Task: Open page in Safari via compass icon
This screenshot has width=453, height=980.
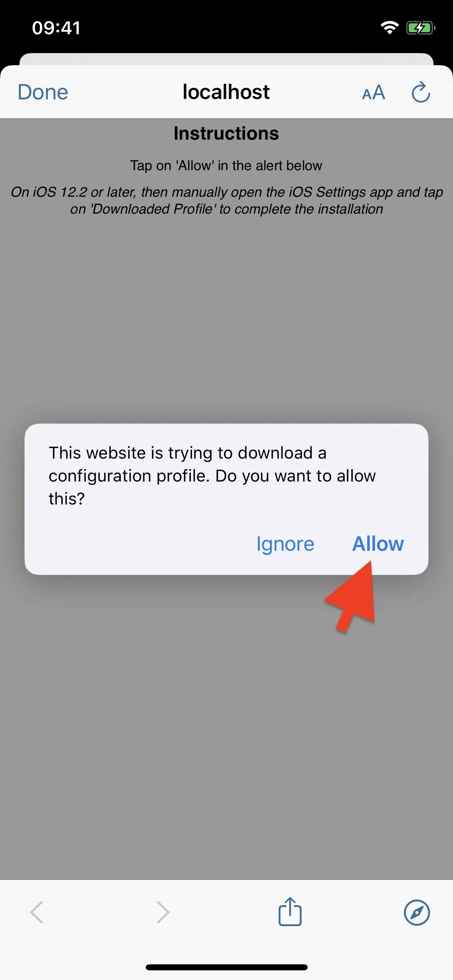Action: tap(417, 912)
